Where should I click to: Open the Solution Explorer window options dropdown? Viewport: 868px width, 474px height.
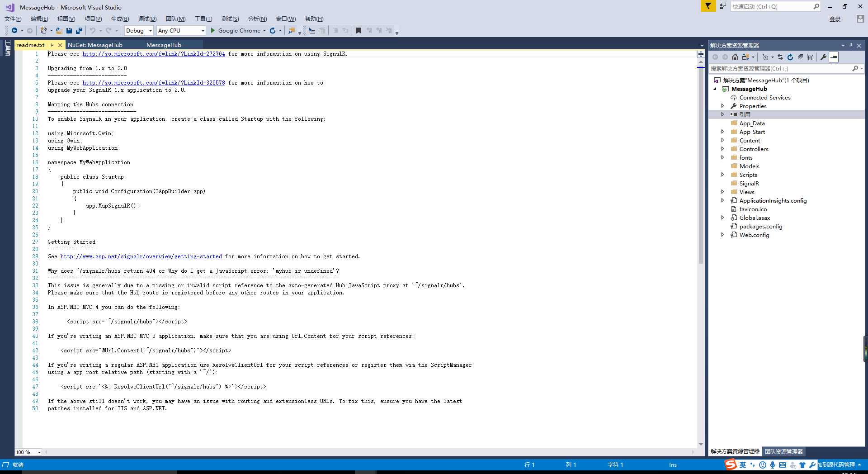point(843,45)
